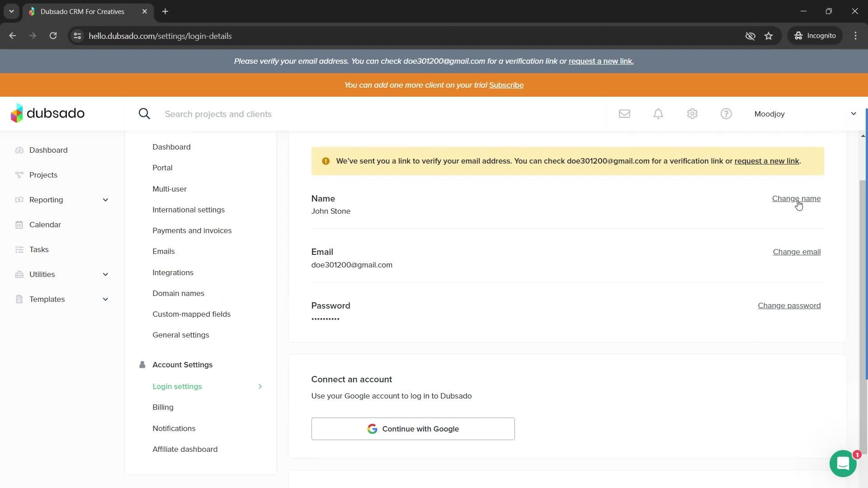Open Projects in main sidebar
Viewport: 868px width, 488px height.
tap(43, 175)
